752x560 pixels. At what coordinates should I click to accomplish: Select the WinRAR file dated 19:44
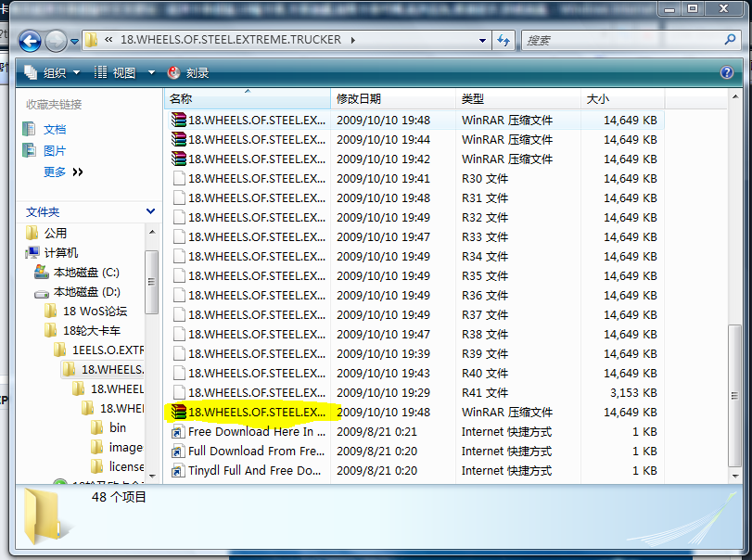tap(414, 139)
